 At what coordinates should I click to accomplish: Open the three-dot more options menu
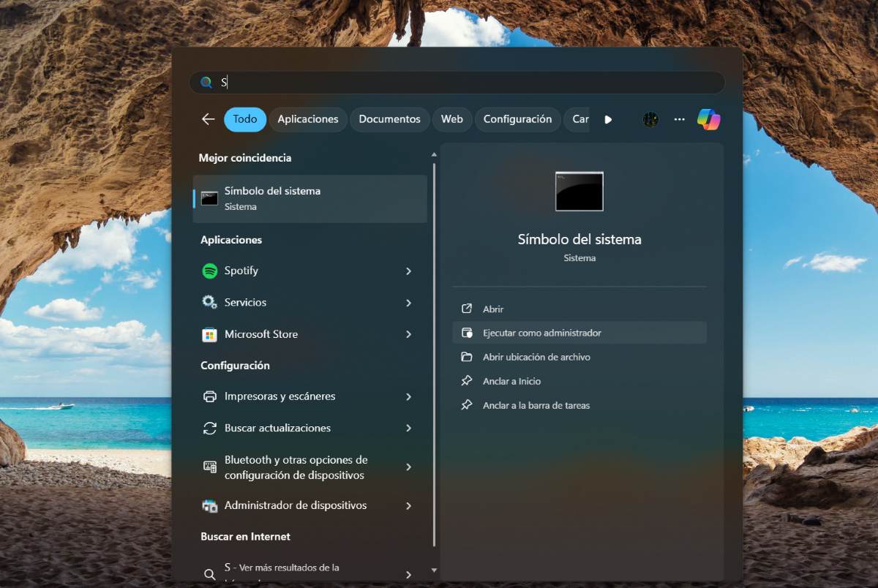pos(680,119)
